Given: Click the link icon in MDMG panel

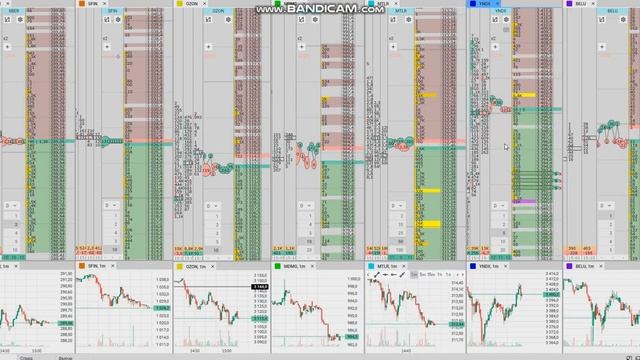Looking at the screenshot, I should click(x=302, y=19).
